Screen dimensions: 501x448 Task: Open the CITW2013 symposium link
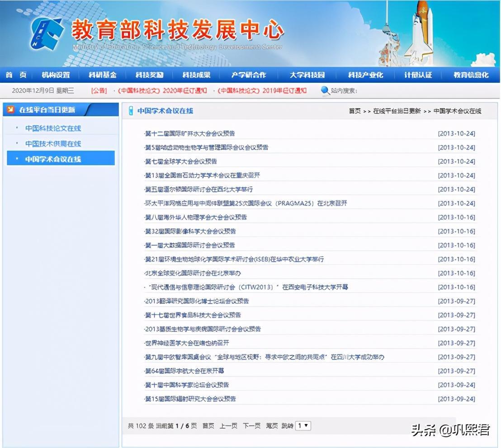click(246, 287)
